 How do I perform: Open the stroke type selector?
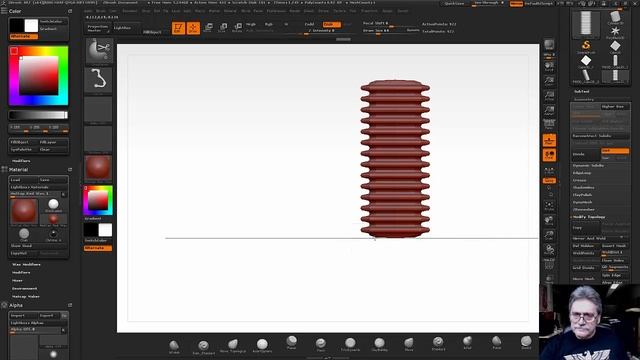click(99, 80)
